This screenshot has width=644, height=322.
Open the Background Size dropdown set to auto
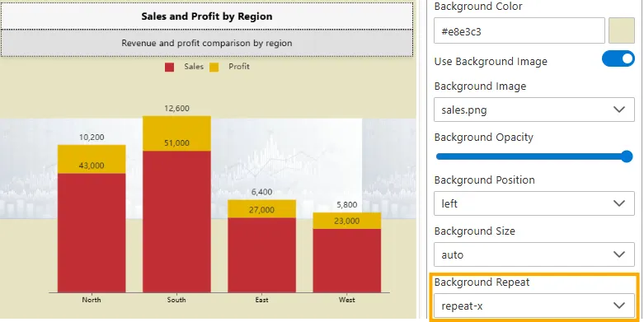point(534,254)
